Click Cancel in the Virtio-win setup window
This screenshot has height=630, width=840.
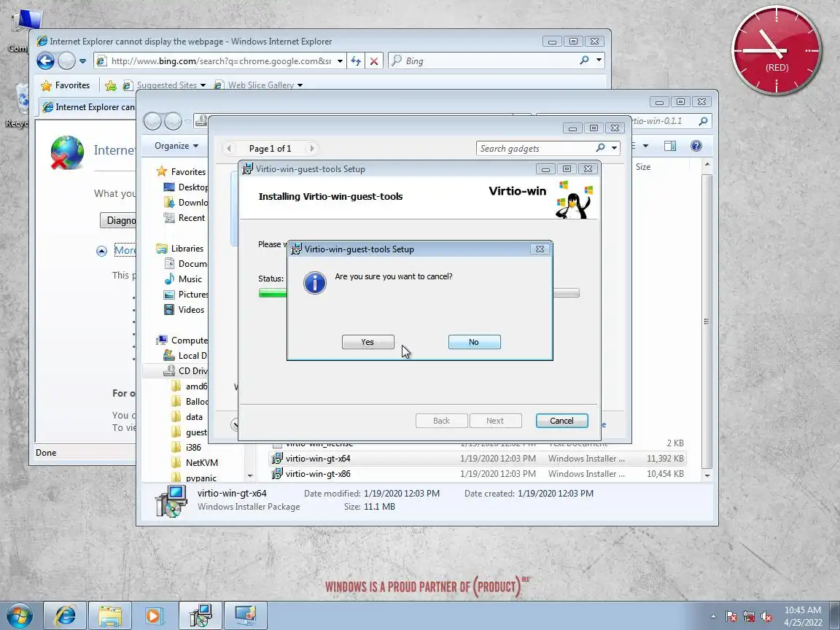tap(561, 421)
